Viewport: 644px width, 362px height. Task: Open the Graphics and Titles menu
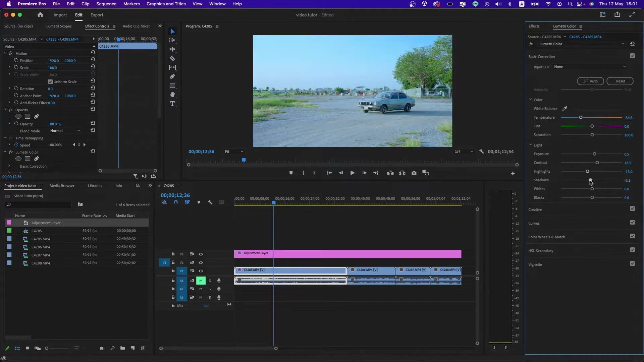[x=166, y=4]
